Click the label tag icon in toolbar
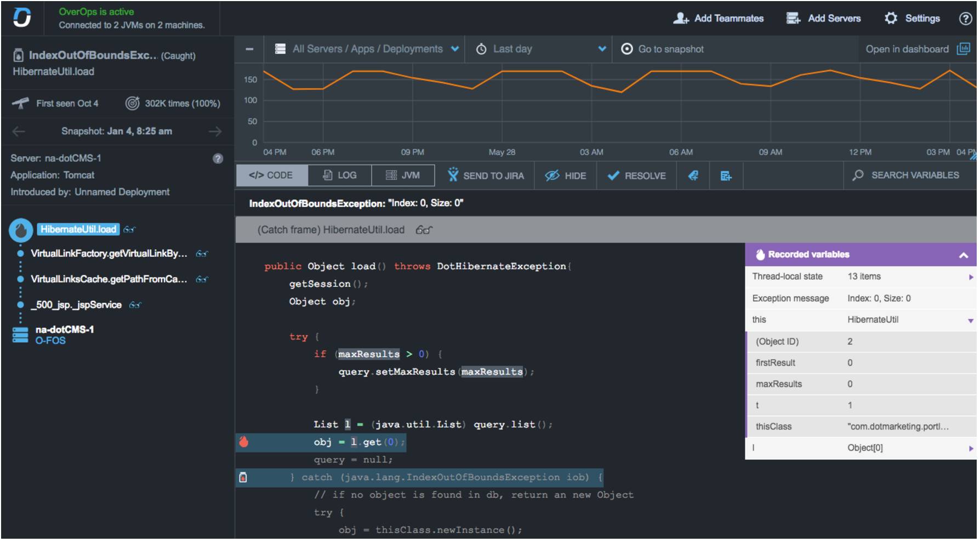 (693, 176)
